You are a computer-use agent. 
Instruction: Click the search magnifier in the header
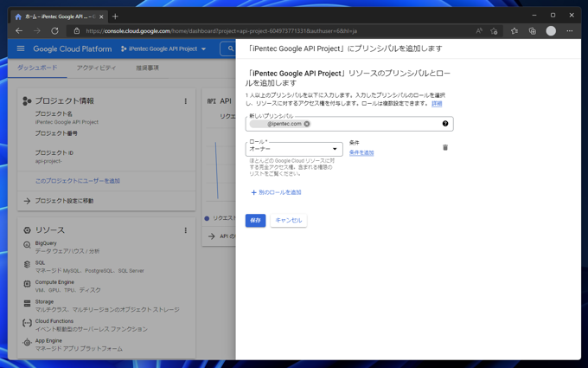(x=231, y=48)
